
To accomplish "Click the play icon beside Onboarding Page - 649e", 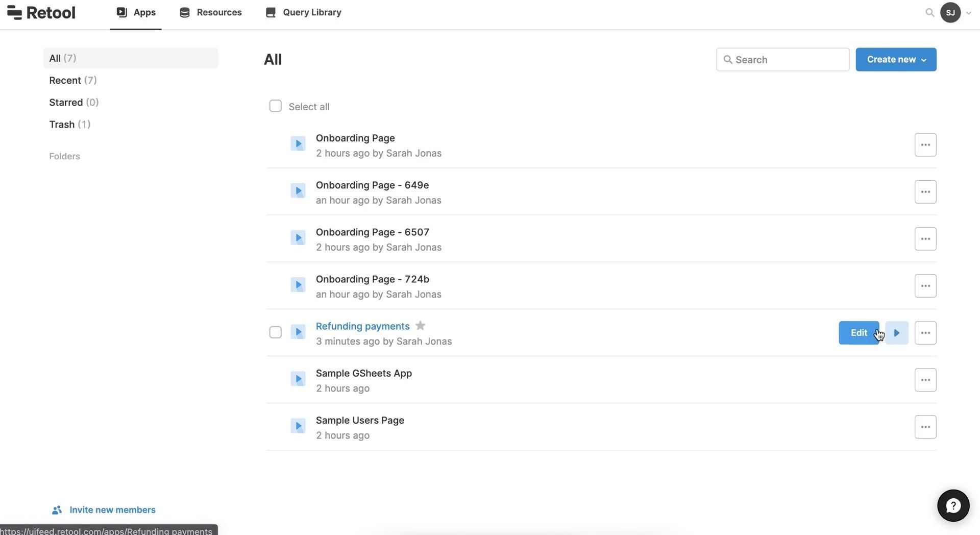I will (x=298, y=191).
